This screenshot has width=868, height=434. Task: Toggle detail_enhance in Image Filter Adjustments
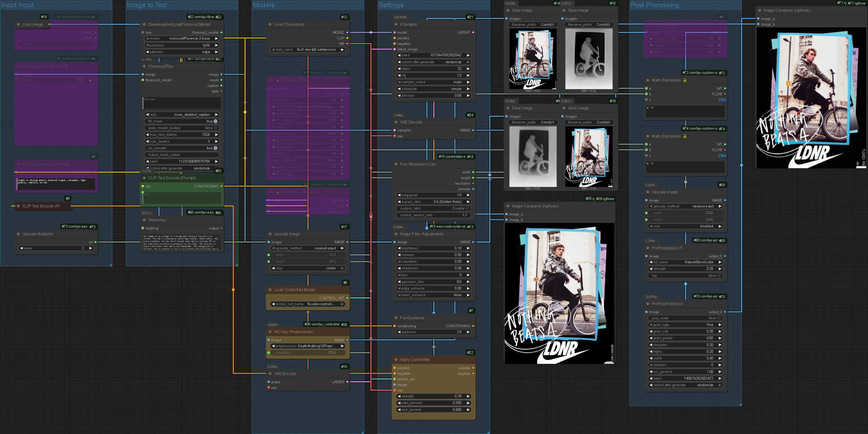coord(434,295)
